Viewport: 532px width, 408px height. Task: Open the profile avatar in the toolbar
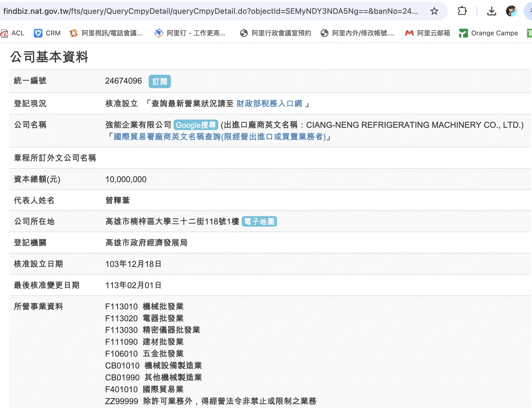511,11
